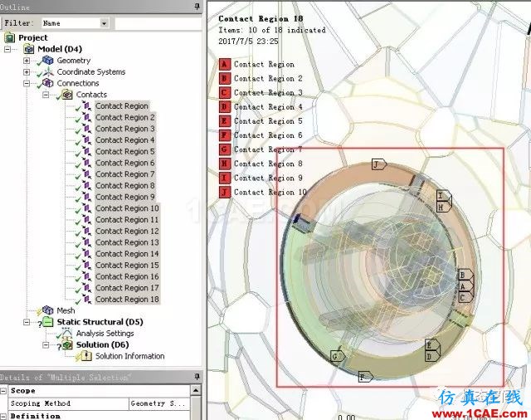
Task: Click label tag C in the viewport
Action: (465, 298)
